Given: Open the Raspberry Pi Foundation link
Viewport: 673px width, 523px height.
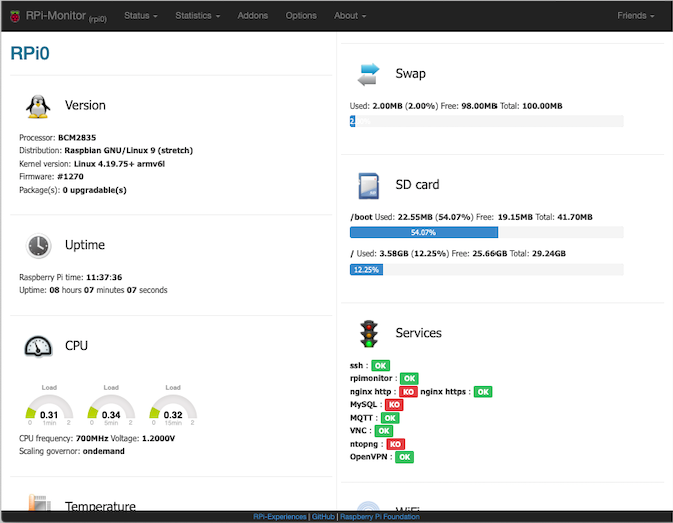Looking at the screenshot, I should click(x=379, y=517).
